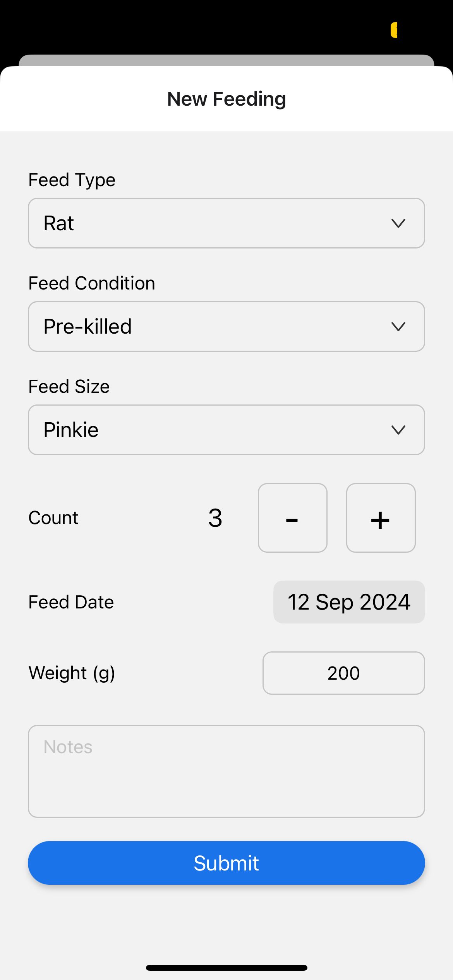
Task: Click the Feed Type label
Action: pyautogui.click(x=72, y=180)
